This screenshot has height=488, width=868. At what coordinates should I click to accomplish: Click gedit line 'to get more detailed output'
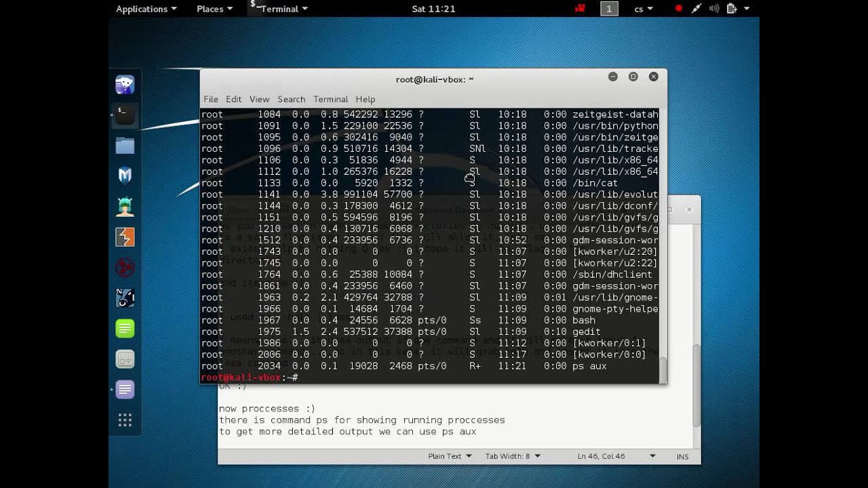point(347,432)
